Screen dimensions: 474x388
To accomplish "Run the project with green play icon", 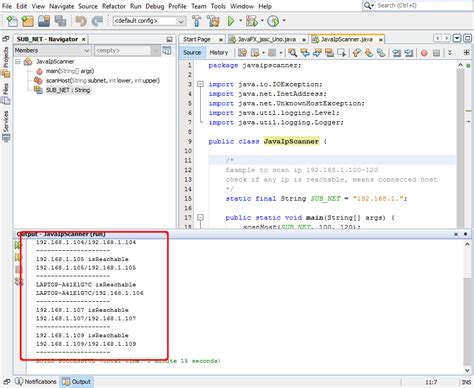I will coord(231,21).
